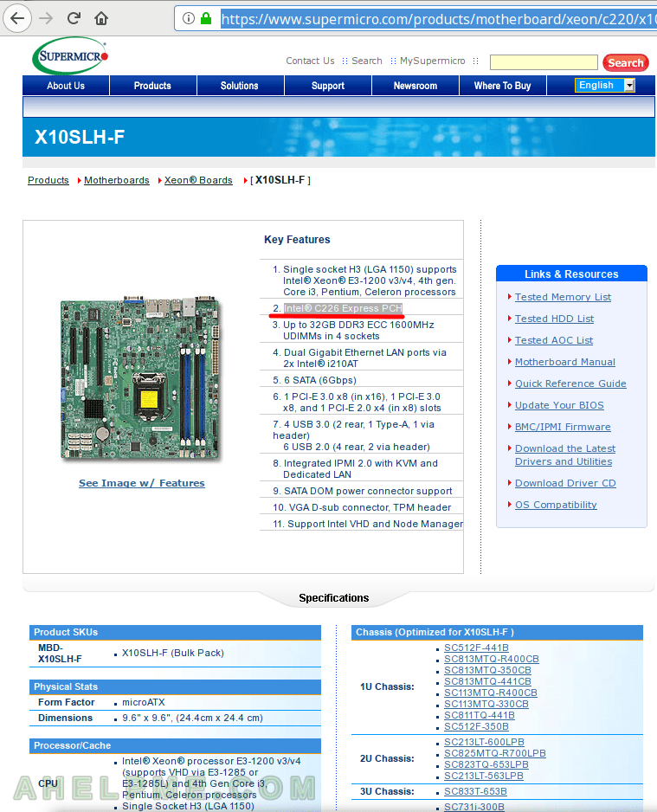The image size is (657, 812).
Task: Open the Tested HDD List link
Action: point(554,319)
